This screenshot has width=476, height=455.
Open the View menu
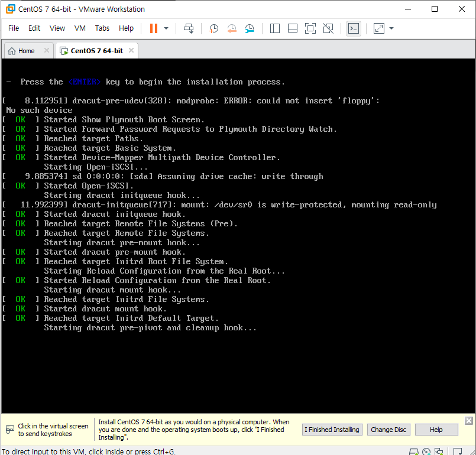tap(57, 28)
